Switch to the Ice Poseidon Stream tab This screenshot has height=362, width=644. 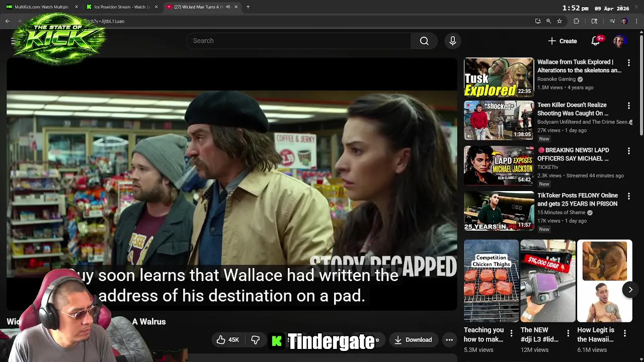click(121, 7)
